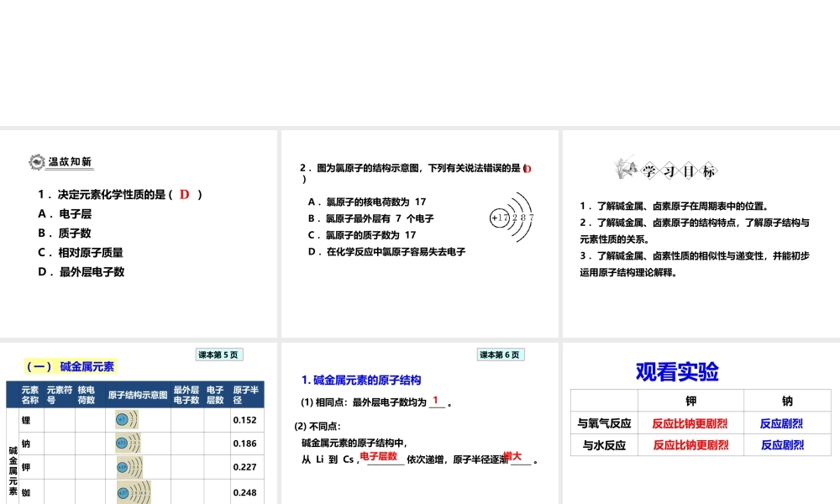This screenshot has height=504, width=840.
Task: Click the blank beside 最外层电子数均为
Action: pos(438,401)
